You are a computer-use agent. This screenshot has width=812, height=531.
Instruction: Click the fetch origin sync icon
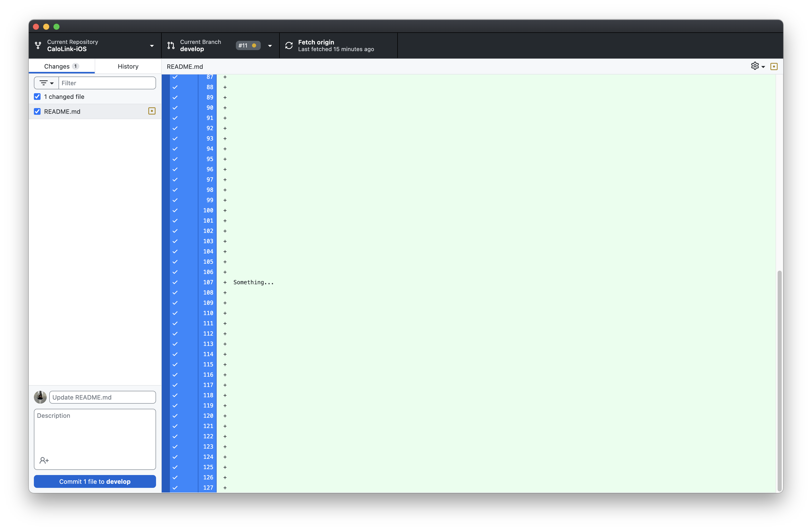(289, 45)
